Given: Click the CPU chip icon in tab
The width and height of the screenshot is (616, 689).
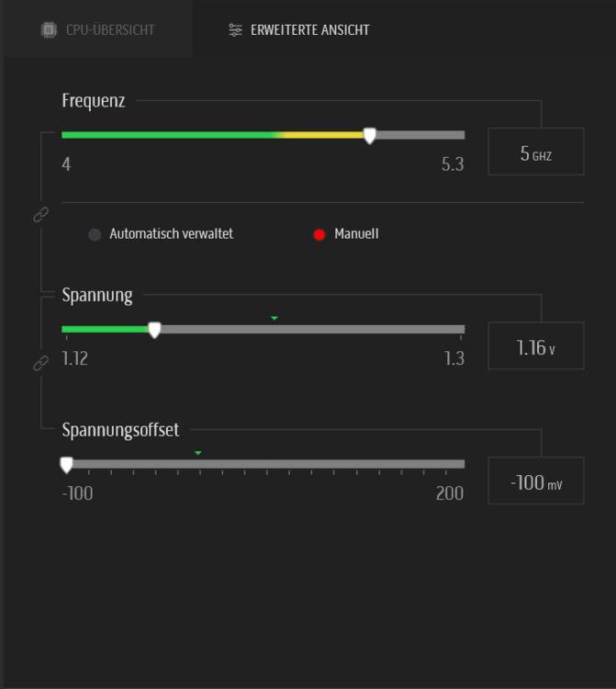Looking at the screenshot, I should point(49,30).
